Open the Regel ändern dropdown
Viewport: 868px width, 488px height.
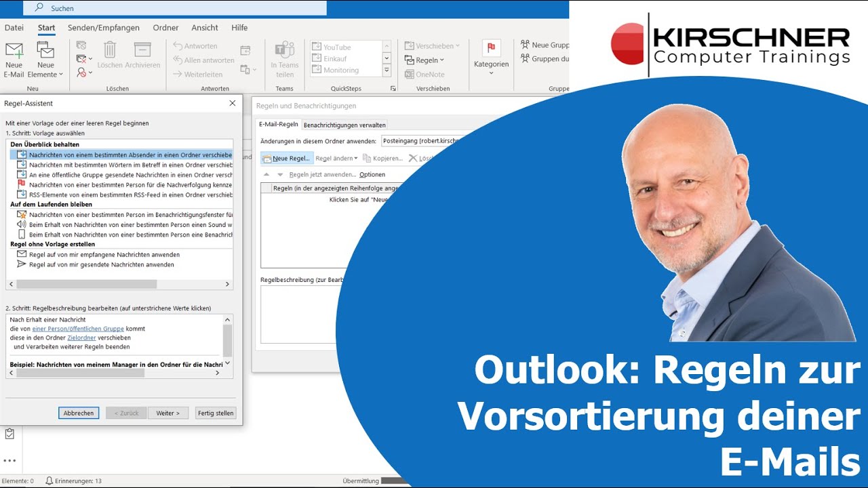pyautogui.click(x=336, y=158)
